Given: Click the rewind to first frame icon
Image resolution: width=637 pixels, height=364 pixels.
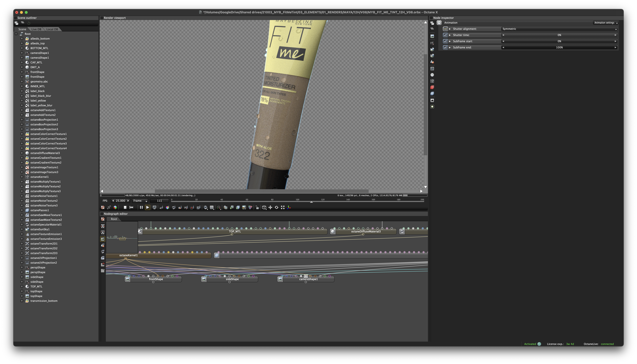Looking at the screenshot, I should [x=131, y=208].
